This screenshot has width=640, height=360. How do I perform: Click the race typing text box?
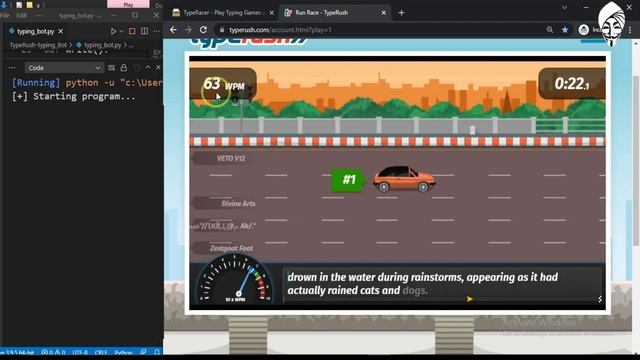click(442, 284)
